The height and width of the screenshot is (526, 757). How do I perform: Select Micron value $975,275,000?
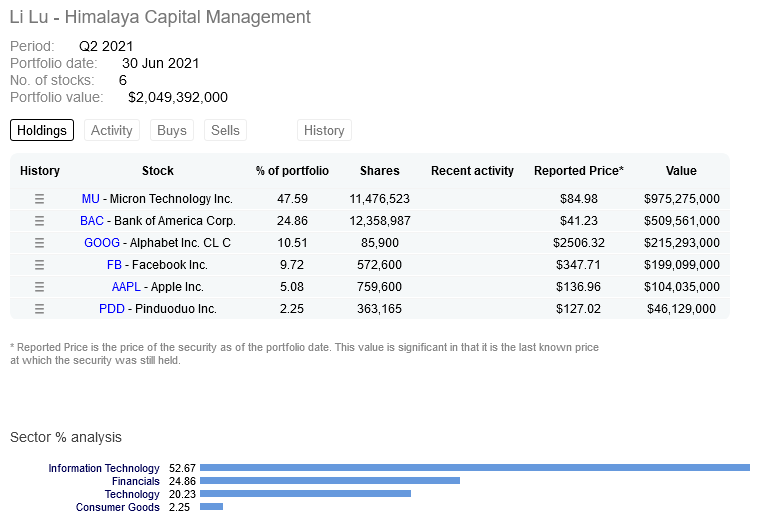(682, 199)
